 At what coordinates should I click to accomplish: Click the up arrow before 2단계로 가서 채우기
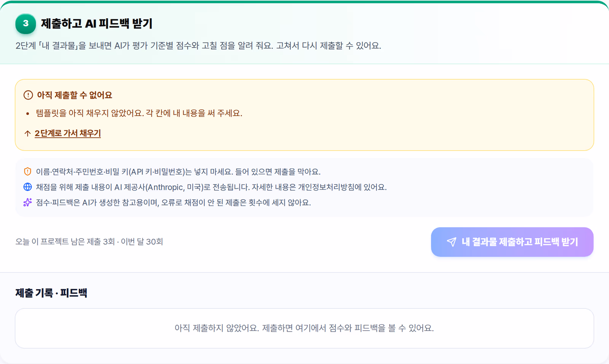pos(27,134)
